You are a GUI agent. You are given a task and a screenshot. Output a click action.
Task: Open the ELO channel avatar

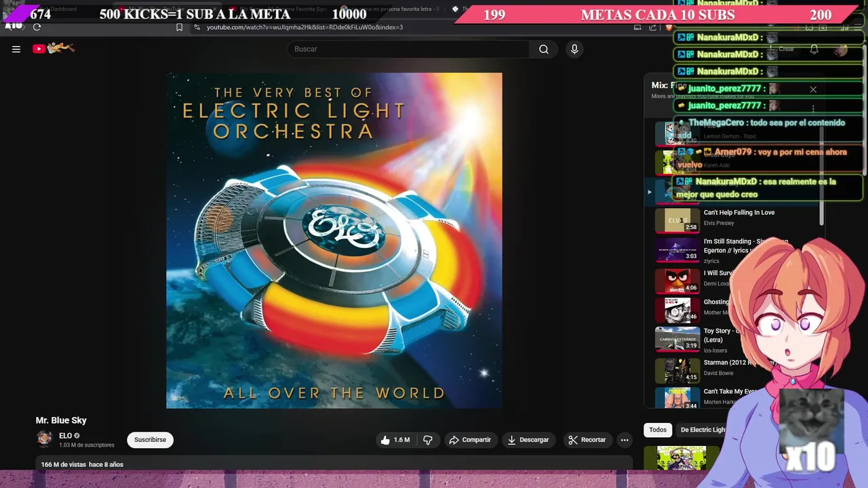tap(45, 439)
